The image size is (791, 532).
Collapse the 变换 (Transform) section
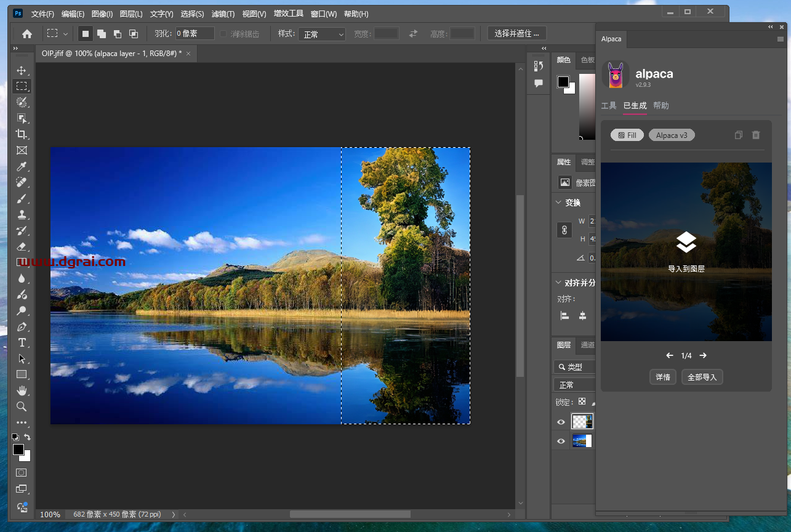[x=558, y=203]
